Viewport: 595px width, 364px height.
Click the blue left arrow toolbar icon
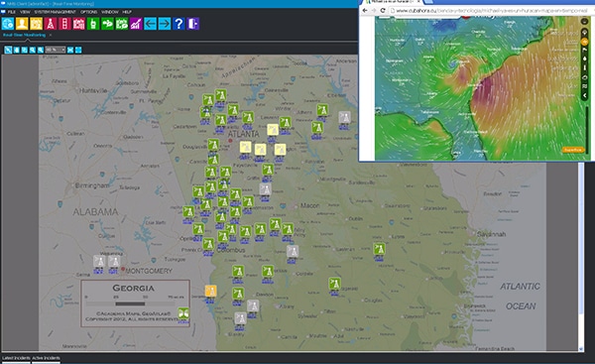[150, 24]
